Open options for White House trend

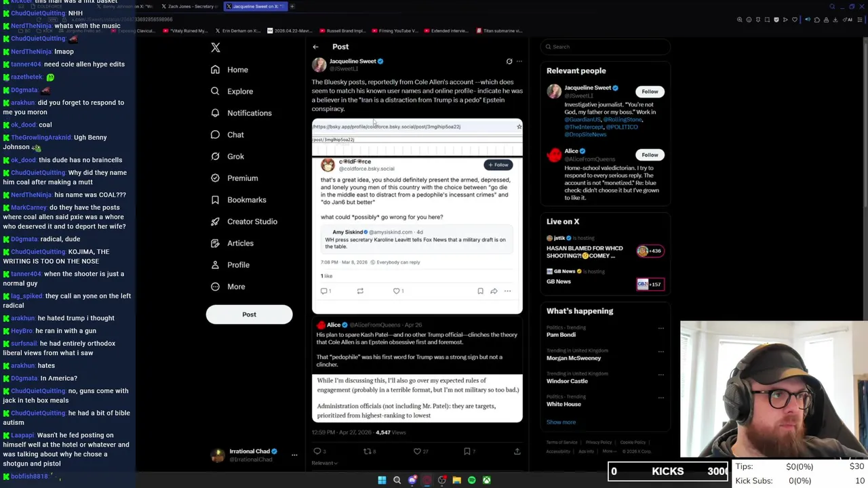[660, 398]
